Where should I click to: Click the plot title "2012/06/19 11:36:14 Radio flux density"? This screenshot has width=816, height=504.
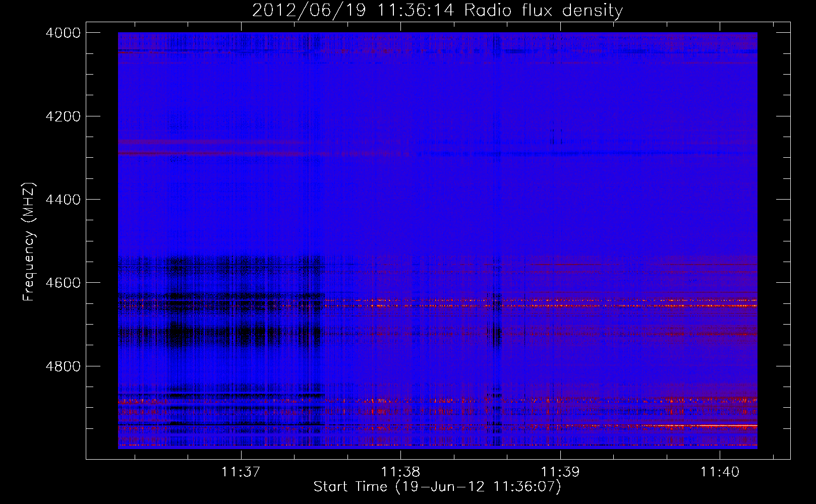click(x=437, y=11)
